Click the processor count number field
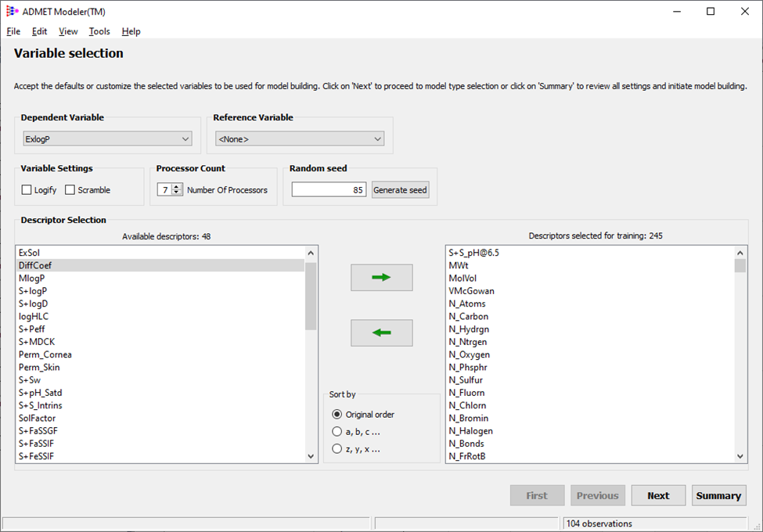The width and height of the screenshot is (763, 532). [164, 189]
